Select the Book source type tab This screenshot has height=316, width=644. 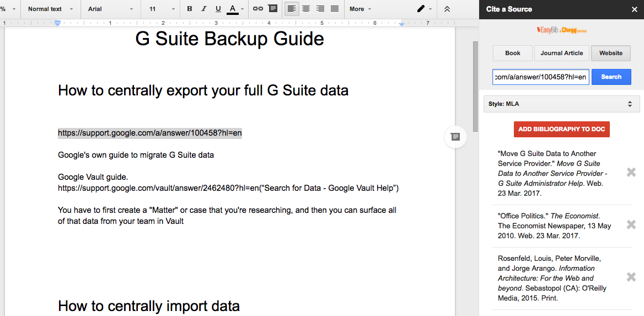(513, 53)
